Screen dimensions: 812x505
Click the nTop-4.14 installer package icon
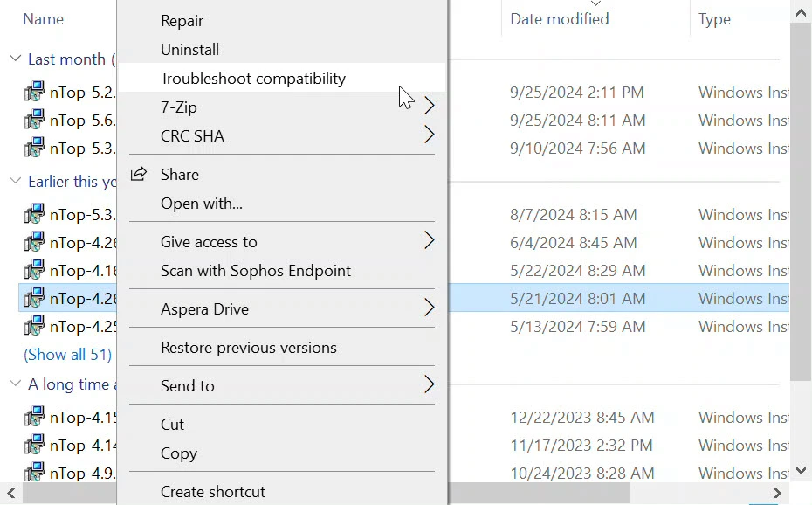point(32,445)
